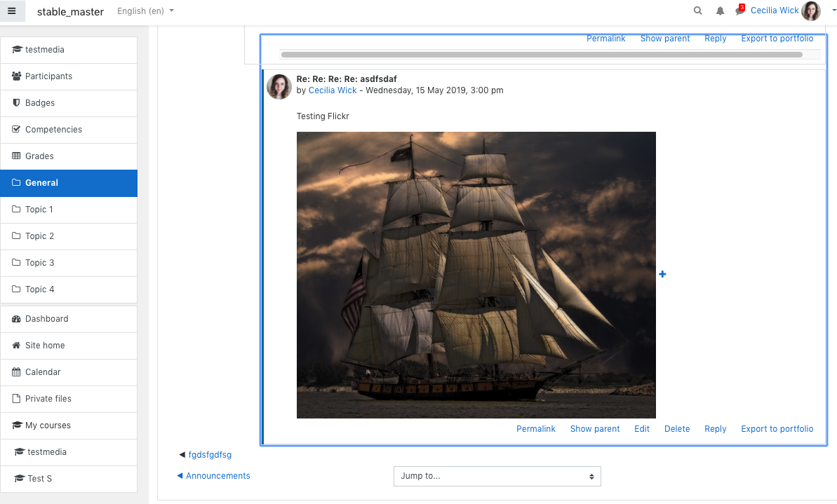Click the Grades table icon

point(17,156)
